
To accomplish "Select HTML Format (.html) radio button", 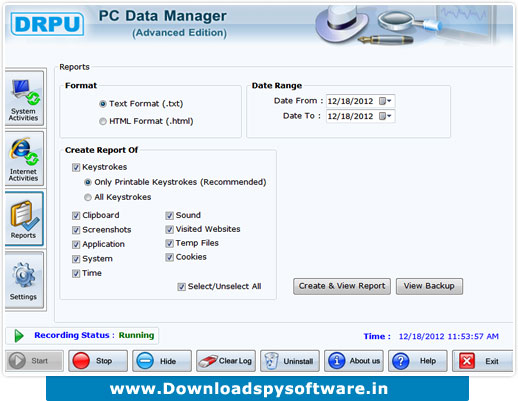I will (103, 121).
